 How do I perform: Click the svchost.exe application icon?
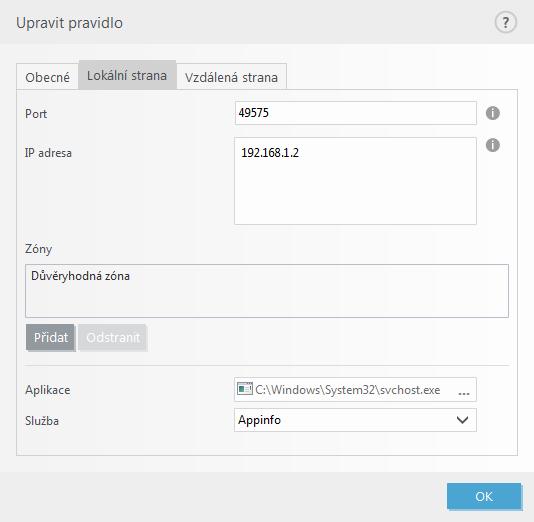[245, 389]
